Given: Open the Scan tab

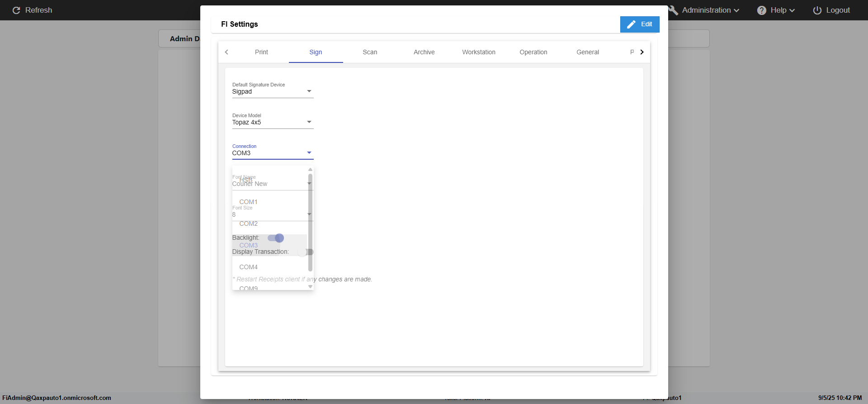Looking at the screenshot, I should [370, 52].
